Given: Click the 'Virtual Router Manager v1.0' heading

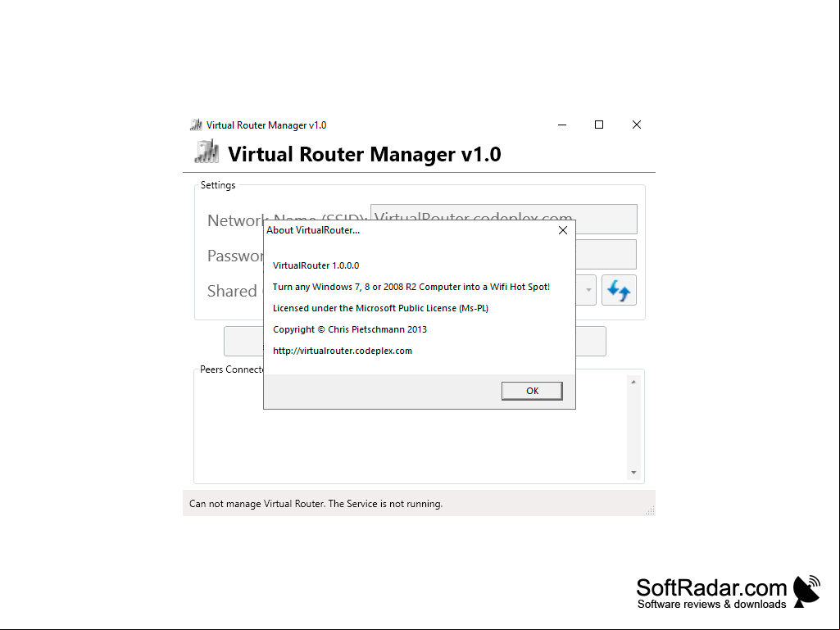Looking at the screenshot, I should click(x=365, y=154).
